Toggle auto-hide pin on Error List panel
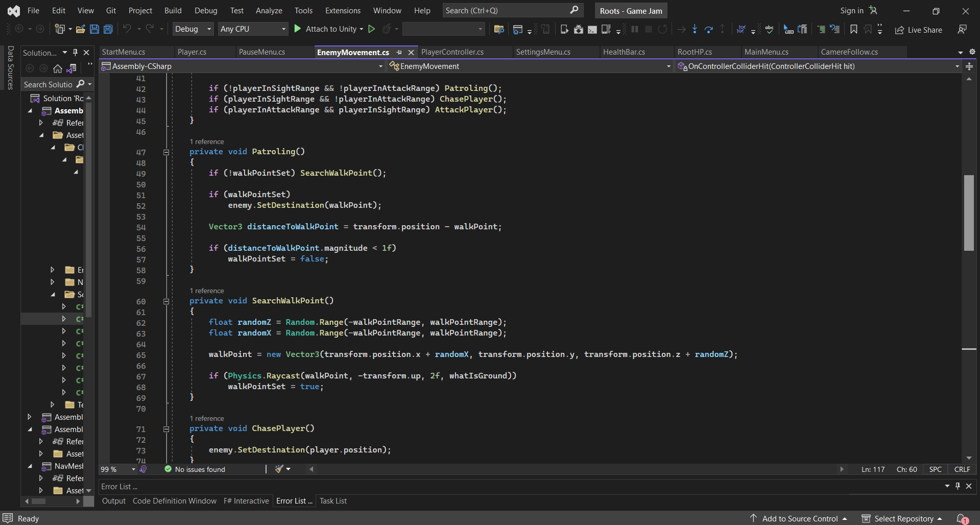This screenshot has height=525, width=980. (x=958, y=486)
